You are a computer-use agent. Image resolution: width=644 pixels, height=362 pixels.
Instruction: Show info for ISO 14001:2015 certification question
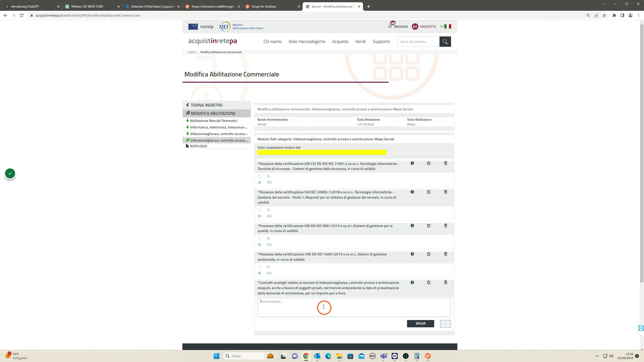[x=412, y=254]
